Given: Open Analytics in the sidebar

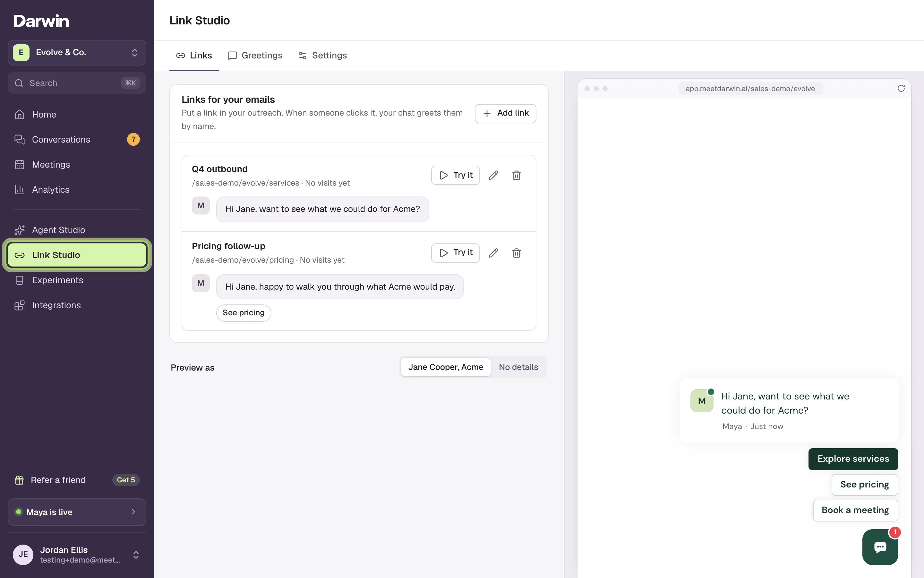Looking at the screenshot, I should click(77, 189).
